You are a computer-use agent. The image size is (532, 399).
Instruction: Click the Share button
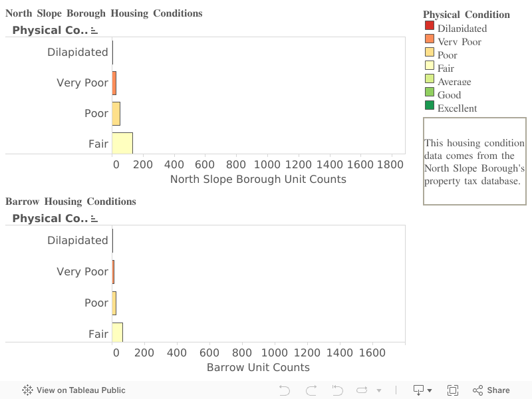tap(491, 390)
